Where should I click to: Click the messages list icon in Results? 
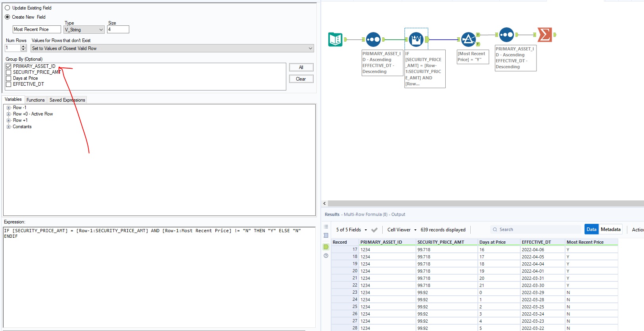[326, 227]
